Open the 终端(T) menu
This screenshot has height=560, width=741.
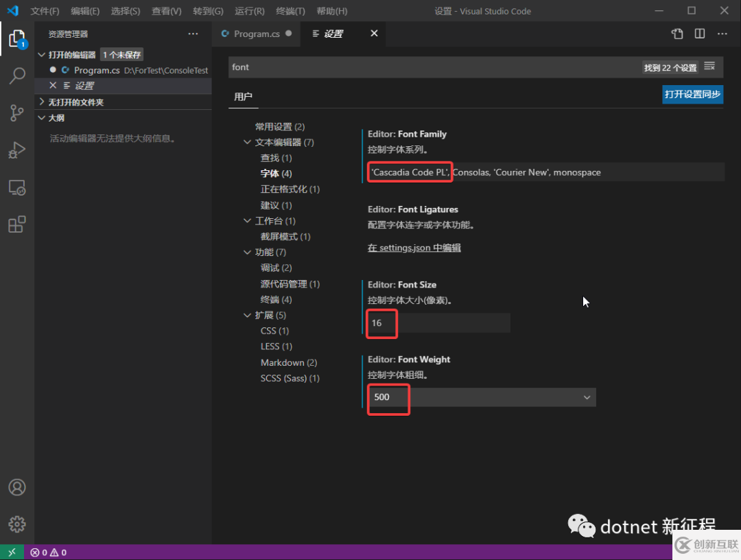tap(290, 11)
